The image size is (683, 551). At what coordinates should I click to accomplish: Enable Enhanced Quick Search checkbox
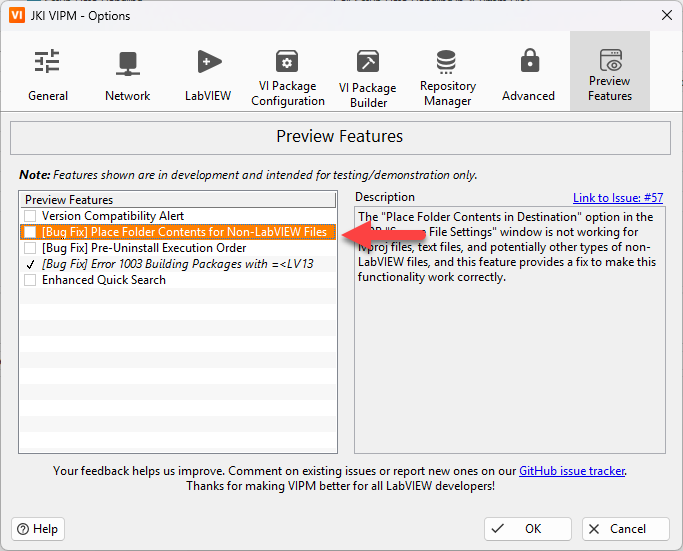tap(31, 280)
